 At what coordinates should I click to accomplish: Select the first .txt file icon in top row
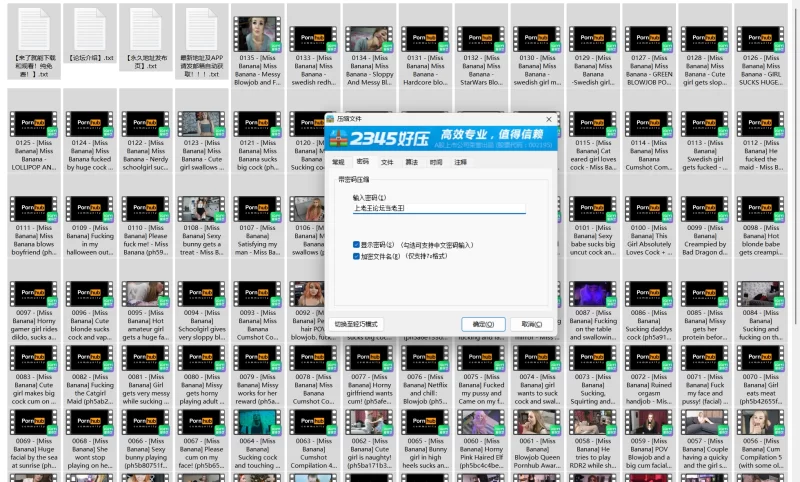[34, 29]
